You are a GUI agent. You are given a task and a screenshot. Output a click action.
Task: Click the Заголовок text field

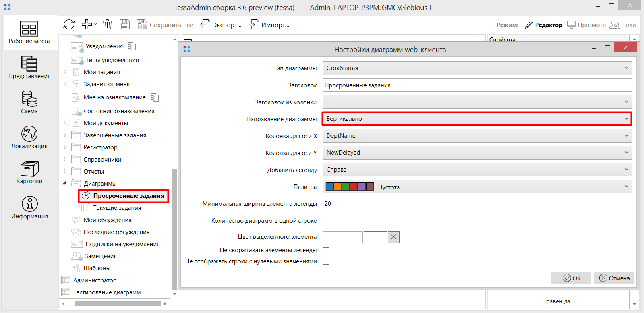[477, 85]
